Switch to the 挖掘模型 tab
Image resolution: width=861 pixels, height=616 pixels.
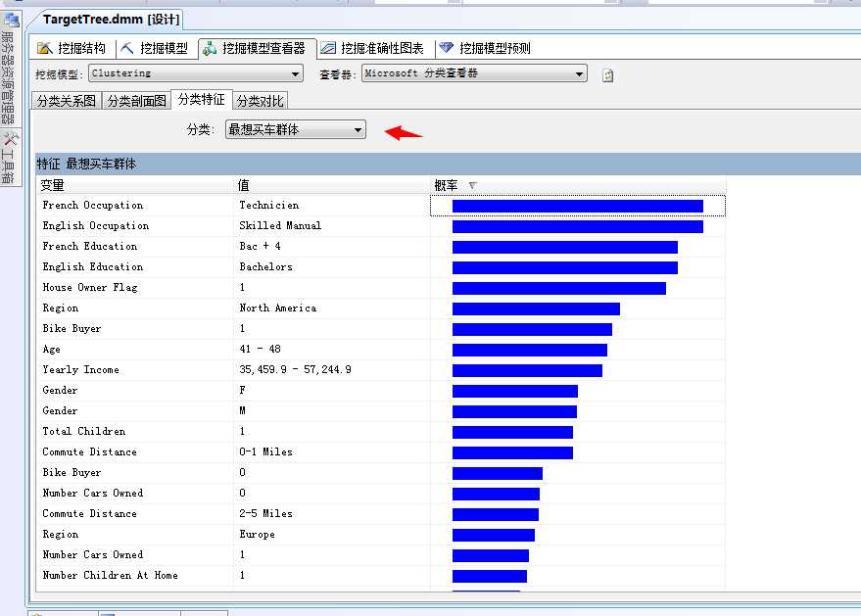(x=155, y=48)
